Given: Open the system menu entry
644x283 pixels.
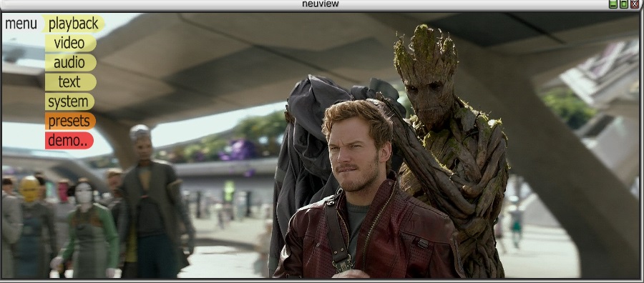Looking at the screenshot, I should tap(69, 101).
